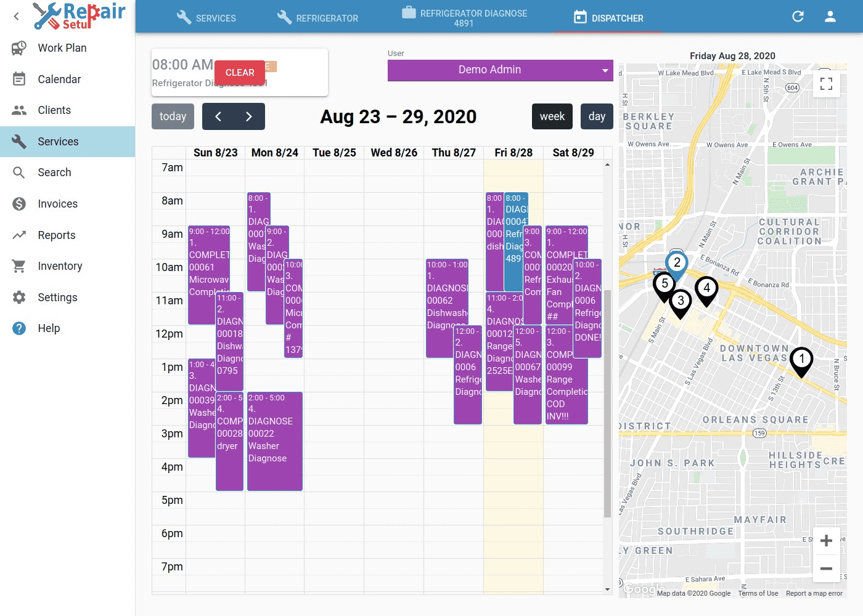Open the Demo Admin user dropdown
This screenshot has width=863, height=616.
[500, 70]
